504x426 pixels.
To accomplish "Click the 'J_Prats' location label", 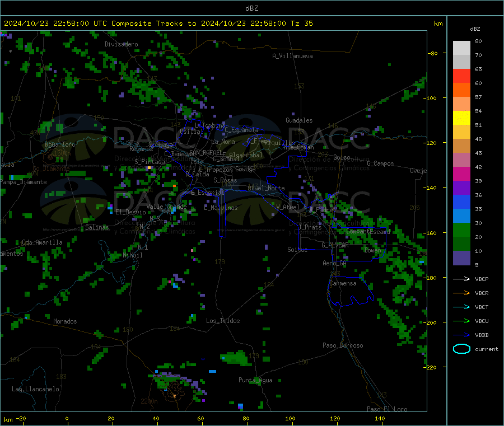I will (310, 227).
